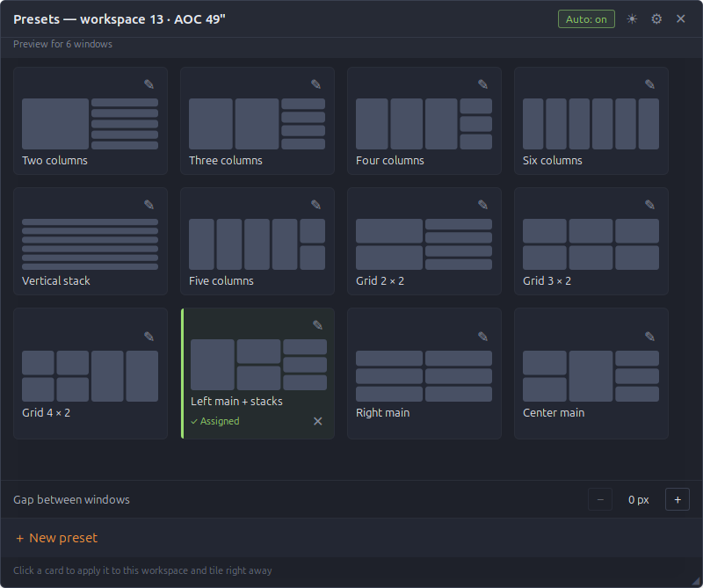
Task: Apply the Grid 3 × 2 layout card
Action: [x=591, y=242]
